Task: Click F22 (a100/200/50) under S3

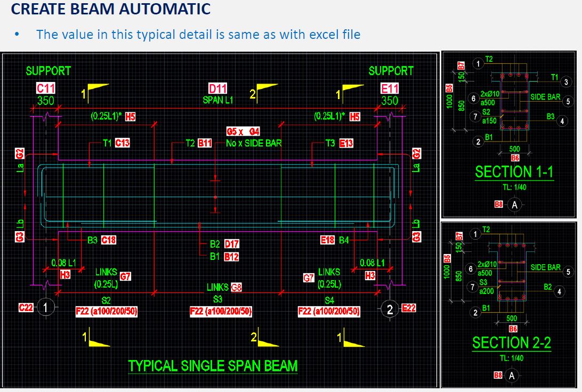Action: coord(221,311)
